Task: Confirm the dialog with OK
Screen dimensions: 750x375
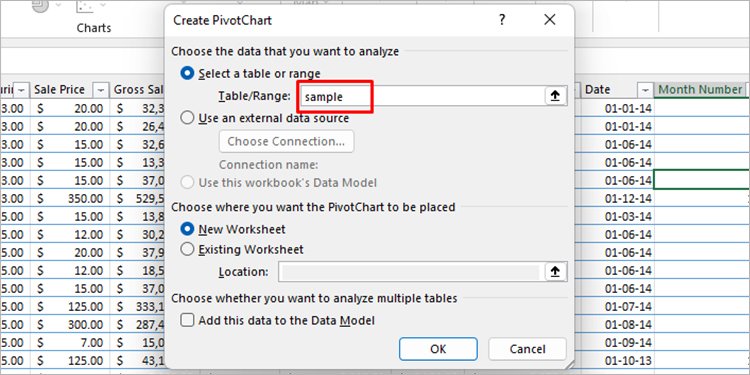Action: [x=438, y=349]
